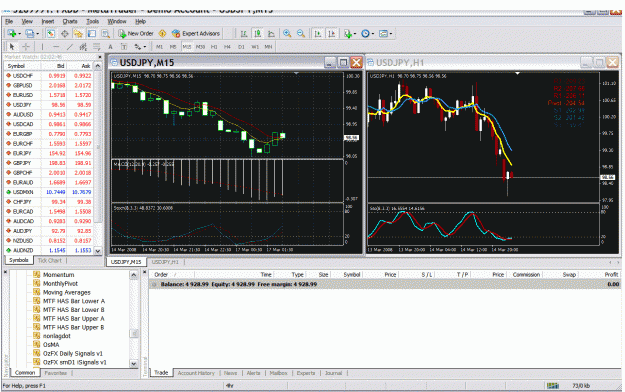Click the New Chart toolbar icon
This screenshot has height=392, width=625.
point(12,33)
